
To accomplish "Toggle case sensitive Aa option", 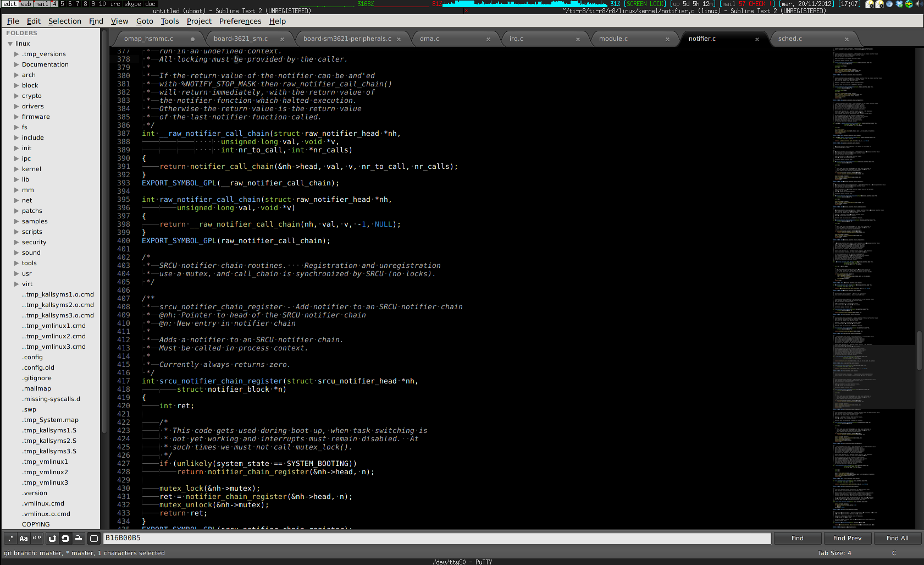I will coord(24,539).
